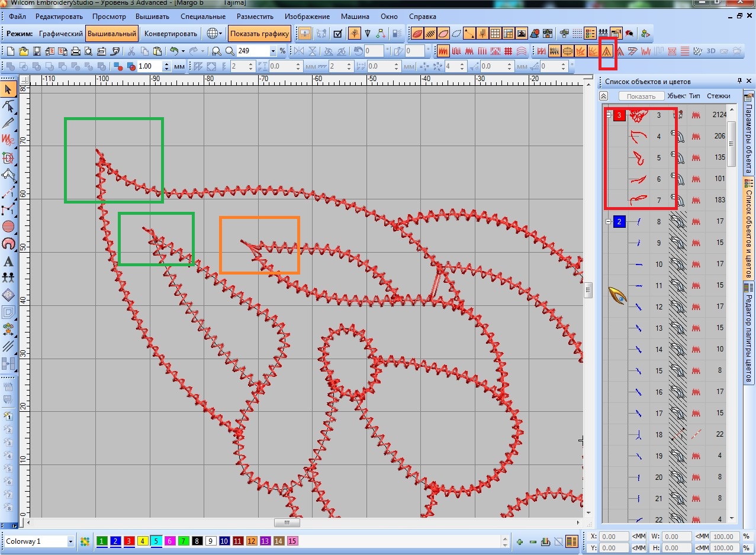Click the 3D stitch effect icon
Image resolution: width=756 pixels, height=555 pixels.
click(711, 51)
